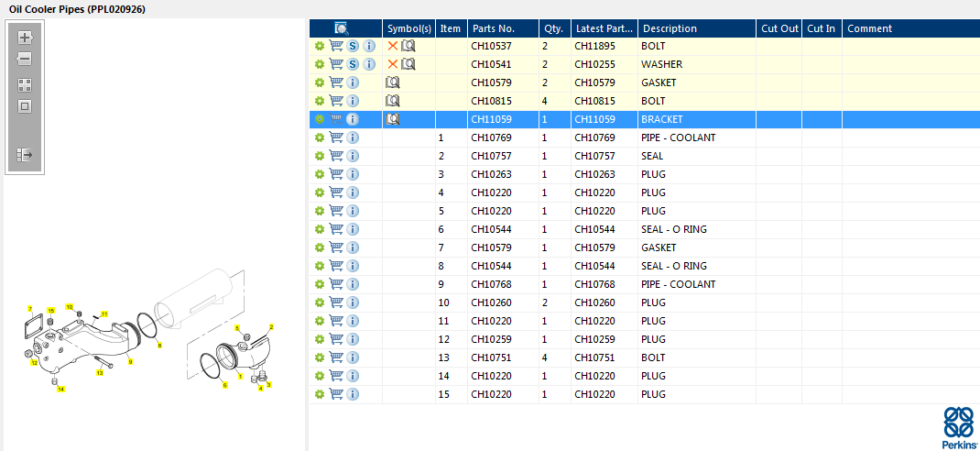Click the green gear icon for CH10541
Image resolution: width=980 pixels, height=451 pixels.
click(320, 64)
